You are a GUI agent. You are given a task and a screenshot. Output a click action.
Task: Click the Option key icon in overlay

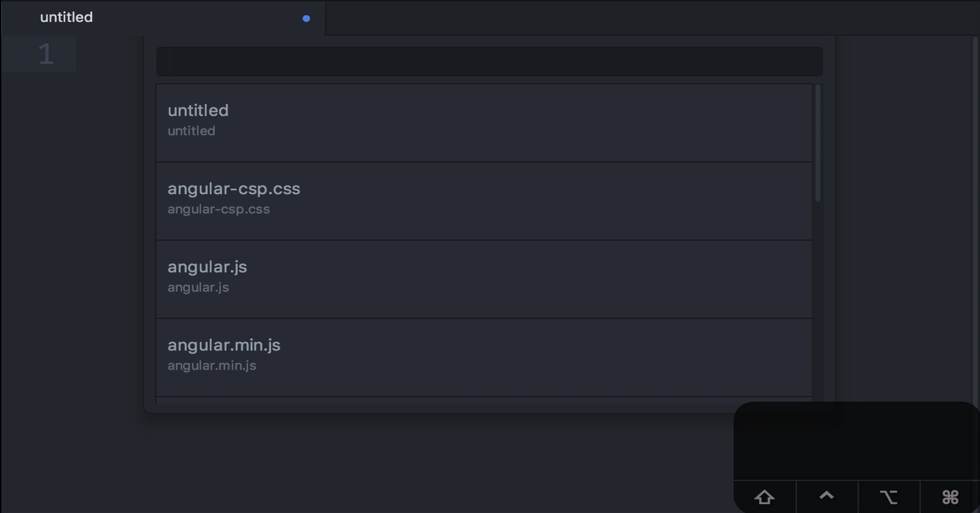tap(889, 497)
